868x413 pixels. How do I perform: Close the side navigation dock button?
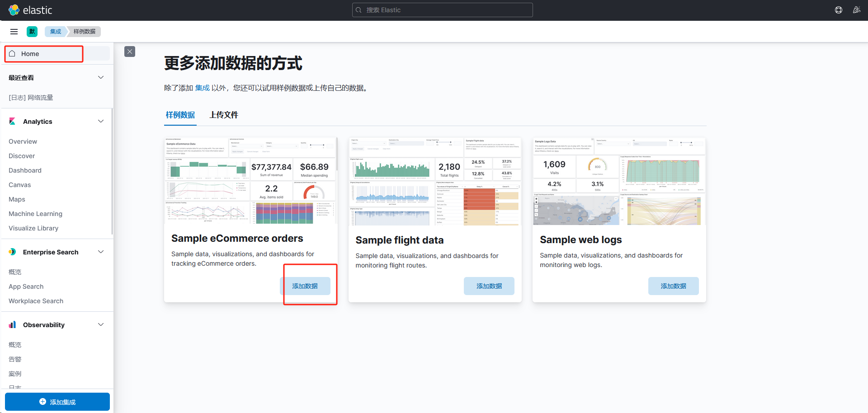[x=130, y=52]
